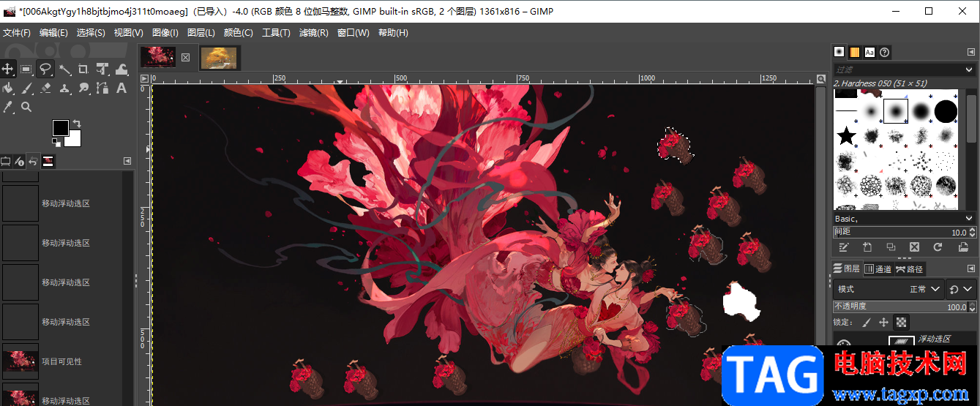Open the left dock tab configuration arrow
Viewport: 980px width, 406px height.
click(x=127, y=161)
